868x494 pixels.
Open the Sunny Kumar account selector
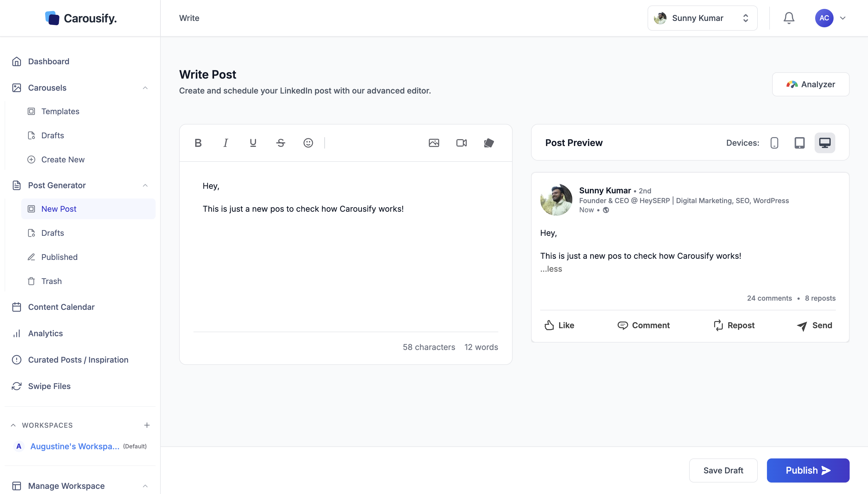point(702,18)
